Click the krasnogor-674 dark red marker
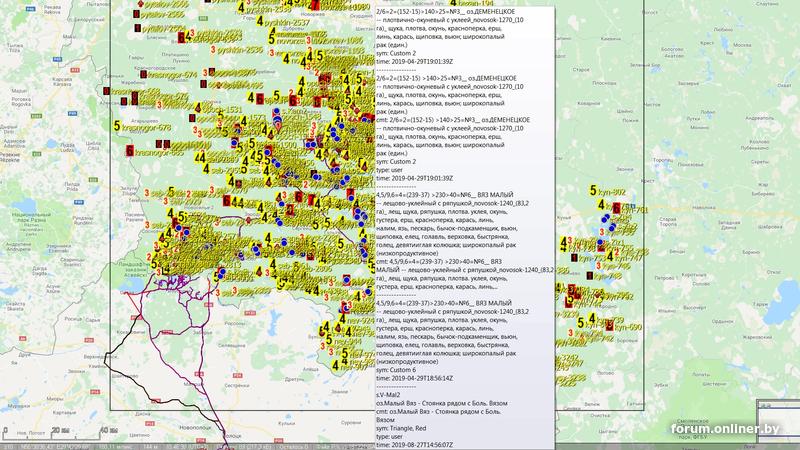 click(144, 74)
